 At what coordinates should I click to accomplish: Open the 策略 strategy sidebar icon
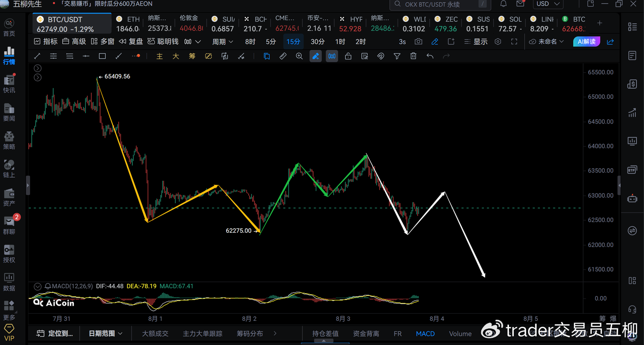tap(9, 141)
